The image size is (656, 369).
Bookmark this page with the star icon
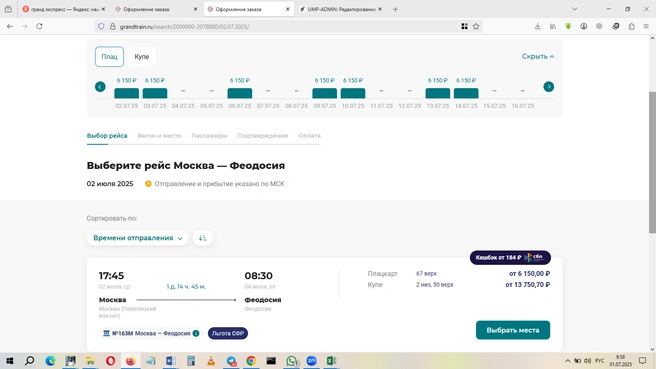pos(476,26)
